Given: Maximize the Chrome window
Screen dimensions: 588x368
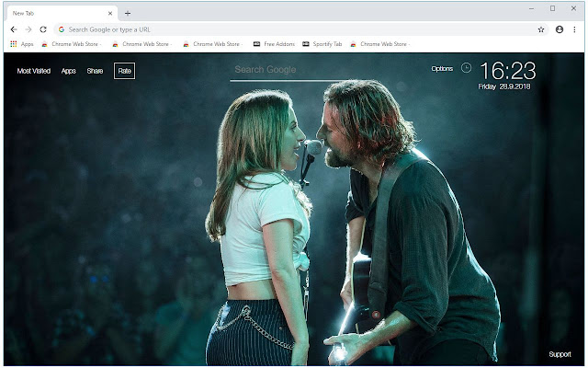Looking at the screenshot, I should (552, 8).
